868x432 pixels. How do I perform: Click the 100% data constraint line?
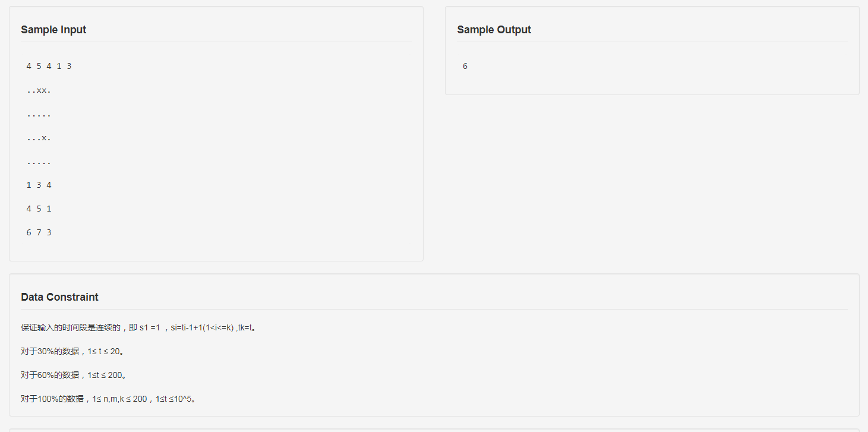coord(108,399)
